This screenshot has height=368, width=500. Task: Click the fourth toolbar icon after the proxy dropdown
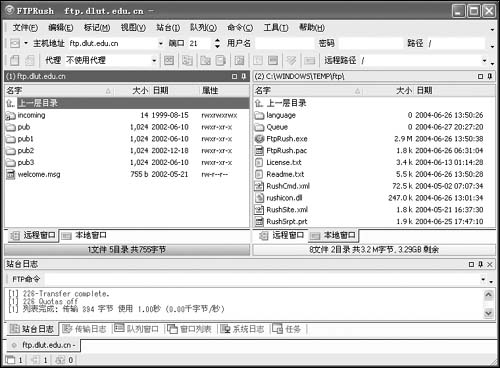coord(221,60)
